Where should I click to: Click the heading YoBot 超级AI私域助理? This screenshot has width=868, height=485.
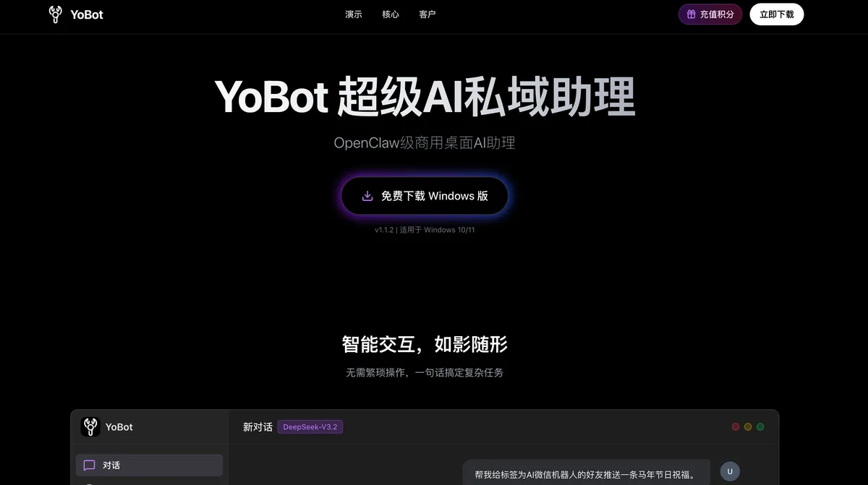coord(425,97)
